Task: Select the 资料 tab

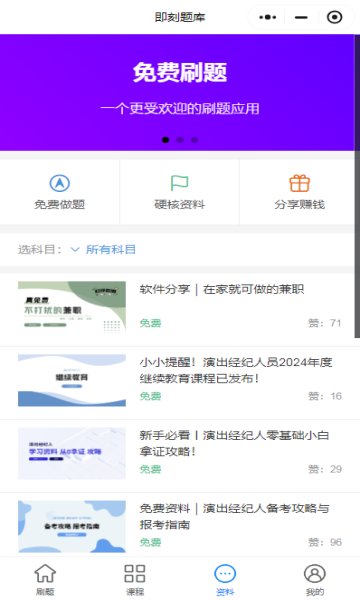Action: [225, 579]
